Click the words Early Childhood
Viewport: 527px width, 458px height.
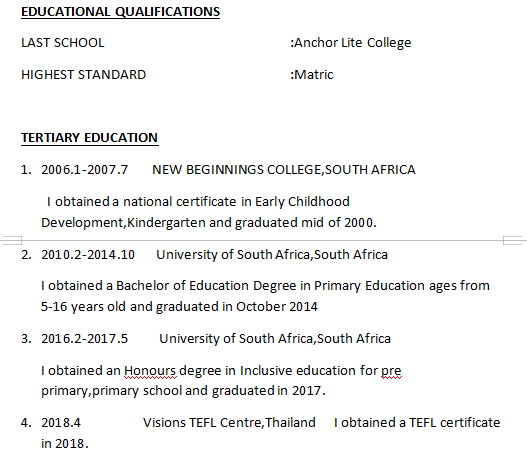pyautogui.click(x=302, y=202)
